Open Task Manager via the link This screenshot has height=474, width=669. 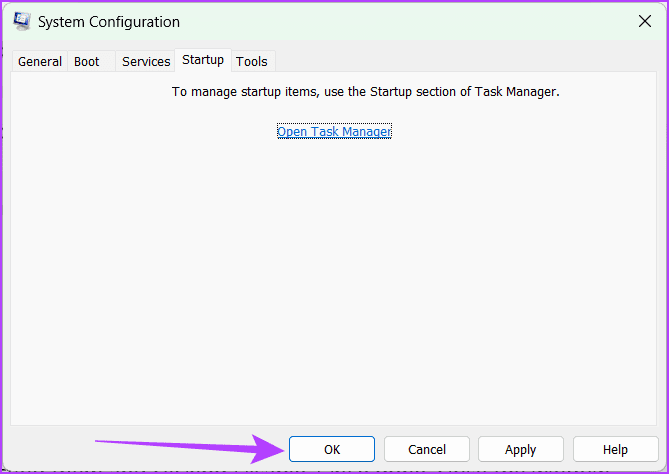(334, 132)
